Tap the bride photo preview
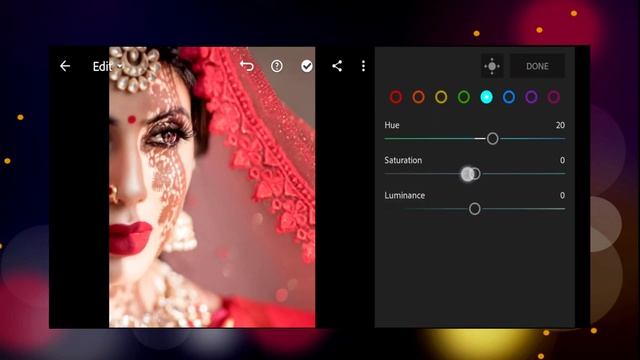640x360 pixels. [212, 187]
